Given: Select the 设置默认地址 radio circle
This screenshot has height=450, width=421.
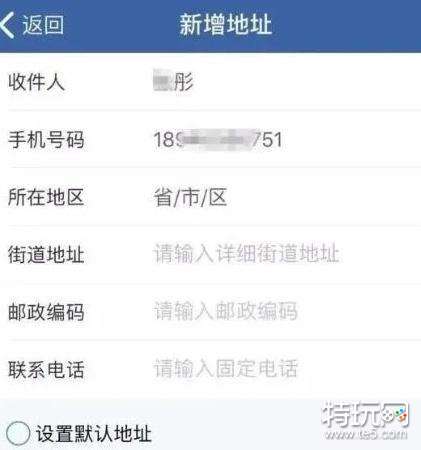Looking at the screenshot, I should (18, 433).
